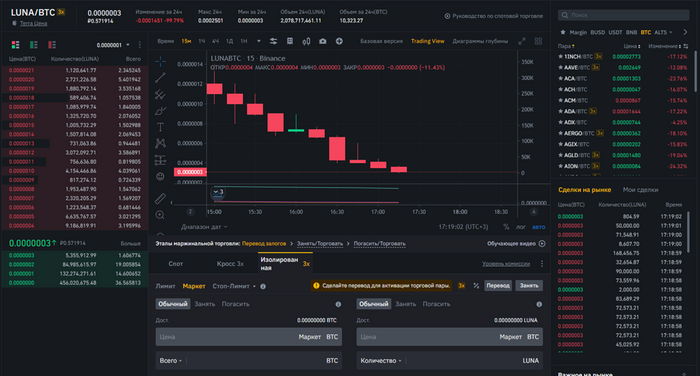Open chart indicators settings icon

pos(273,41)
